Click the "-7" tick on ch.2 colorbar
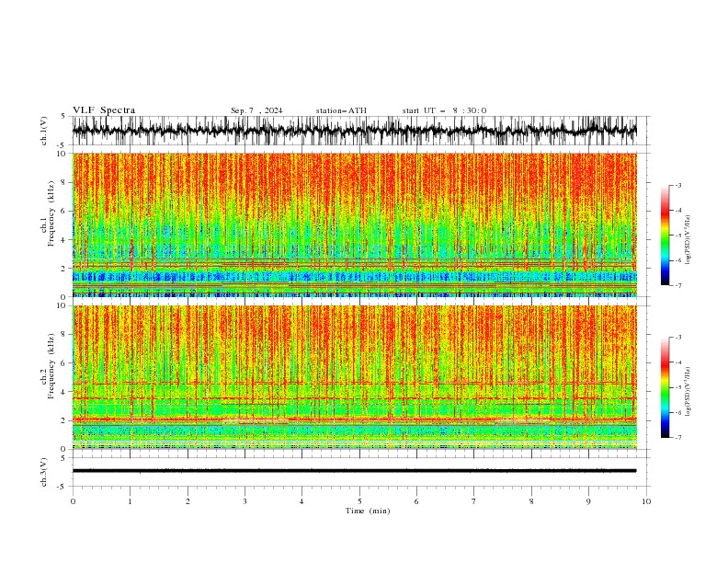This screenshot has height=563, width=728. point(678,438)
